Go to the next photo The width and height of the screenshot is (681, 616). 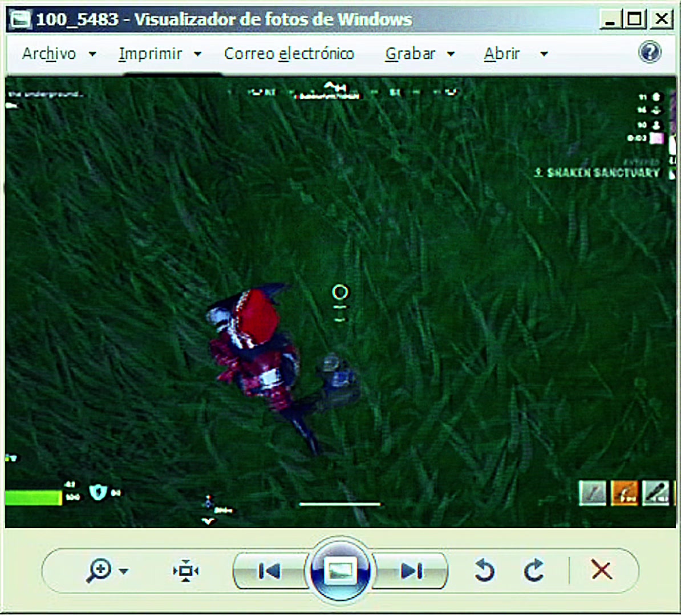[411, 571]
